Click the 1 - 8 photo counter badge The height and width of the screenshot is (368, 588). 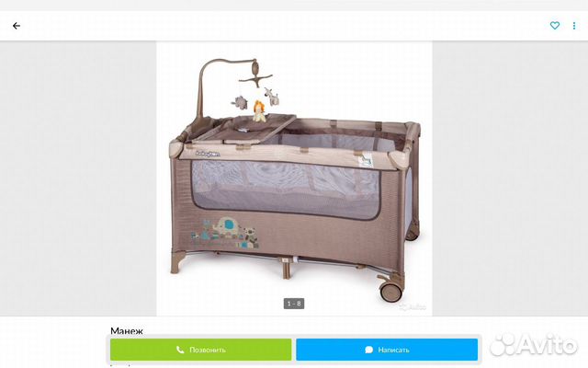(294, 304)
